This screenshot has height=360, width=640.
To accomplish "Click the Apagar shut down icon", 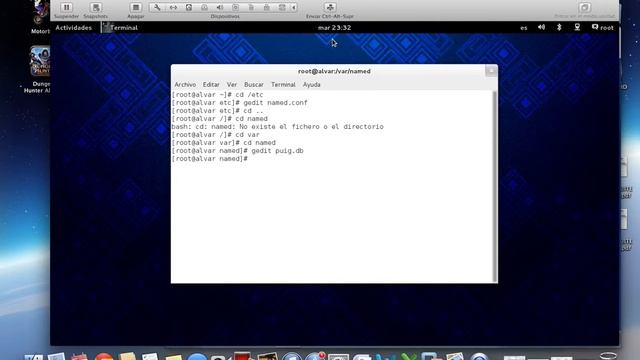I will (x=136, y=7).
